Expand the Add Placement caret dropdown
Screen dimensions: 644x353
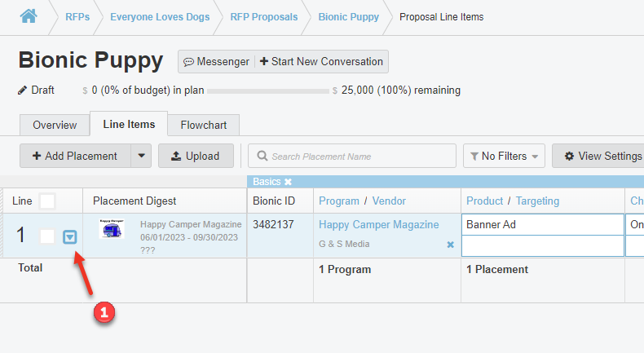click(x=141, y=156)
